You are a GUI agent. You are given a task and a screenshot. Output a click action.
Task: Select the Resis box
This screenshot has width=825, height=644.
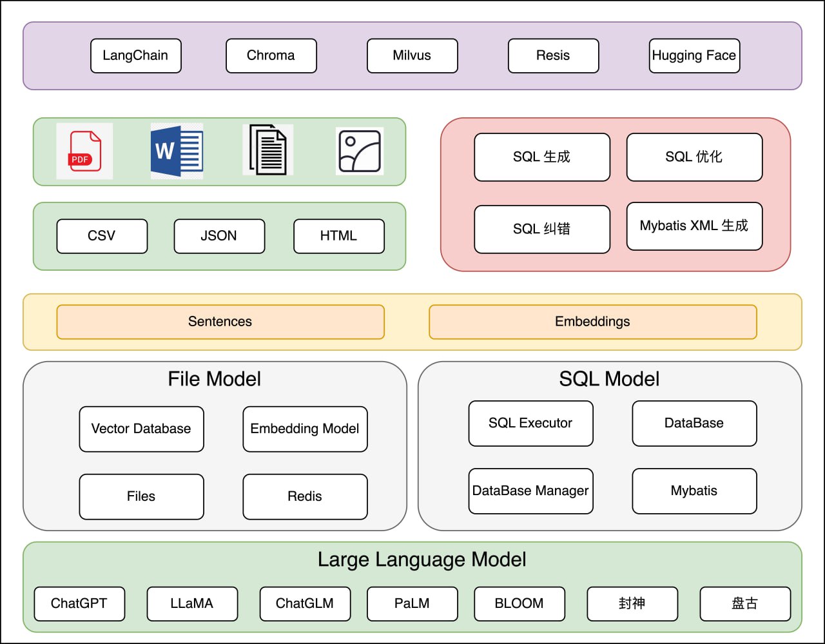click(553, 55)
